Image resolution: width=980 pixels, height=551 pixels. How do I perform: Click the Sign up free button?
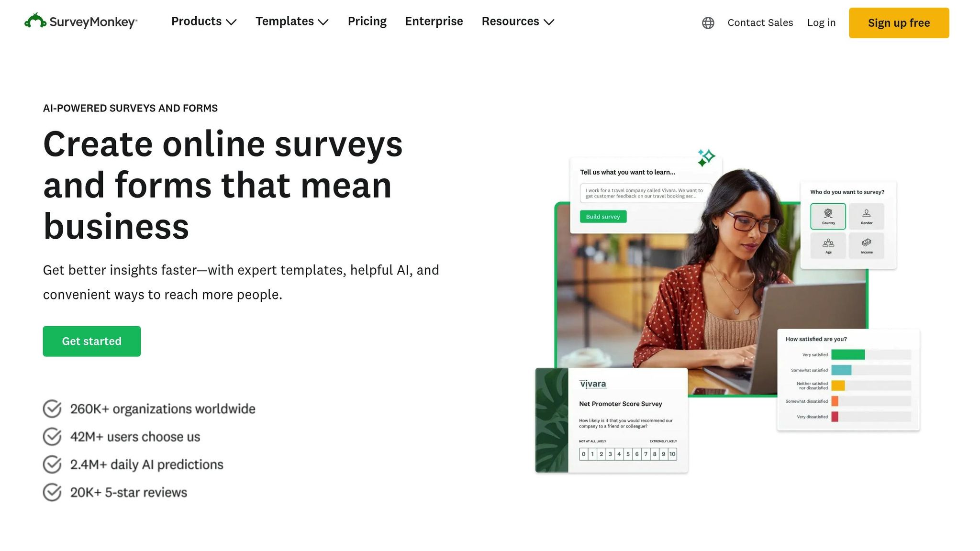coord(899,23)
